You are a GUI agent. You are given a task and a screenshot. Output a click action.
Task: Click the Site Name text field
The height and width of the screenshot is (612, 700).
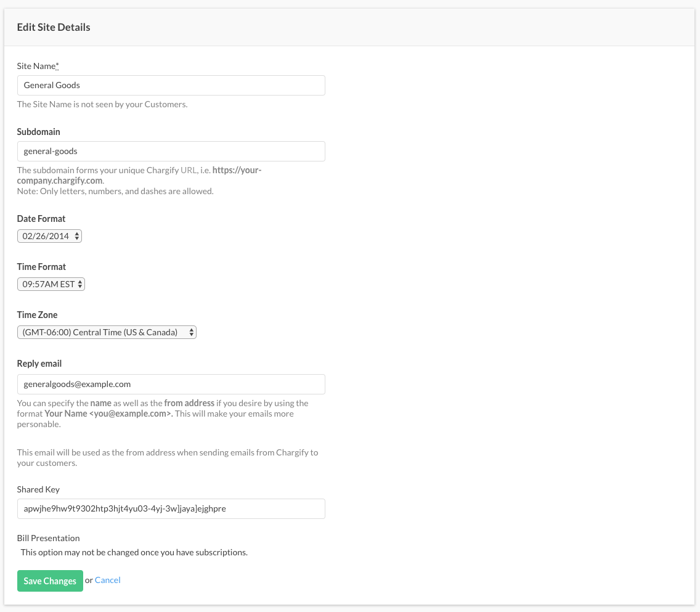point(171,85)
